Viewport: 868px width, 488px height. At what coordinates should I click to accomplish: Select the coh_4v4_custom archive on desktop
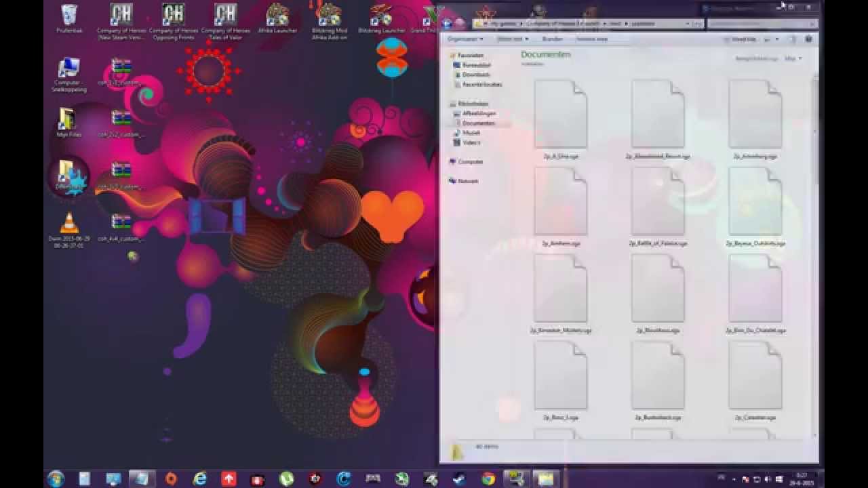tap(121, 227)
